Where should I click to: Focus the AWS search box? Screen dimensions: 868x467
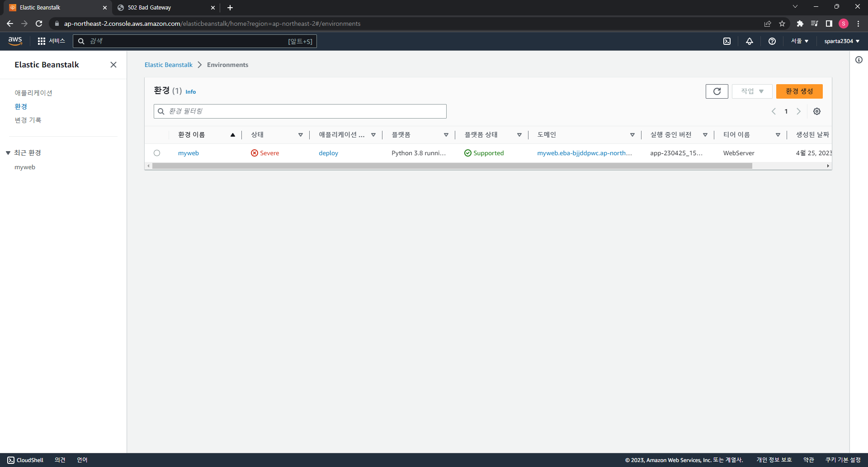point(195,41)
